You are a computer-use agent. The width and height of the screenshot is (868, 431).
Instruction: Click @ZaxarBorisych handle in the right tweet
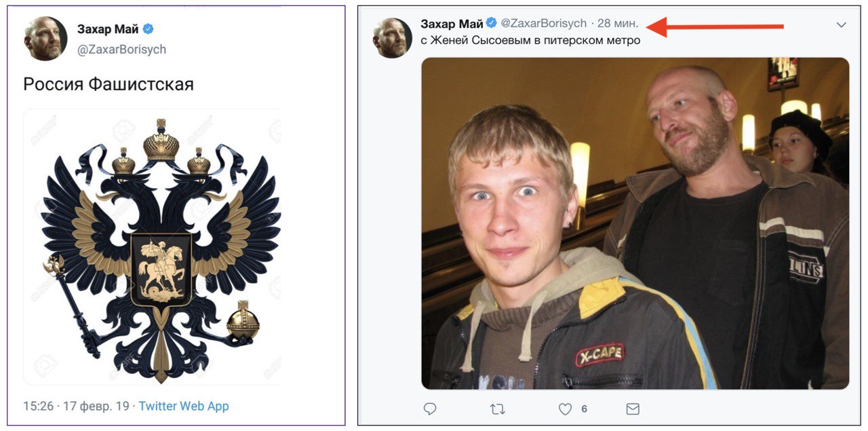pos(543,23)
